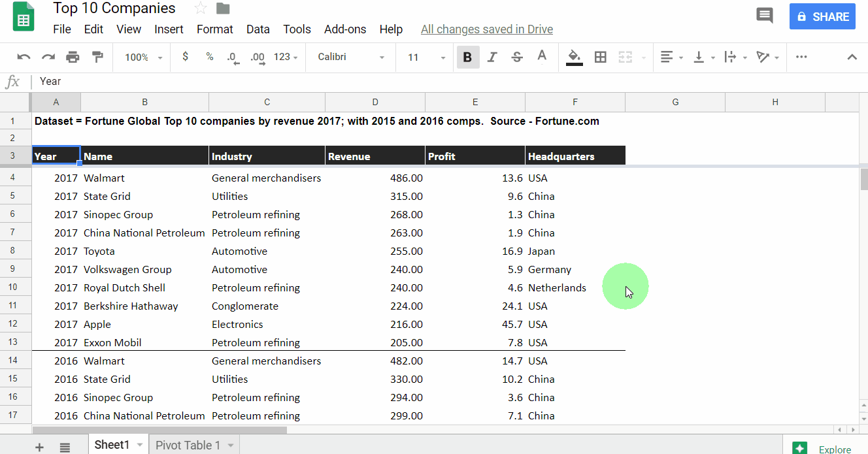This screenshot has width=868, height=454.
Task: Star the Top 10 Companies document
Action: coord(201,8)
